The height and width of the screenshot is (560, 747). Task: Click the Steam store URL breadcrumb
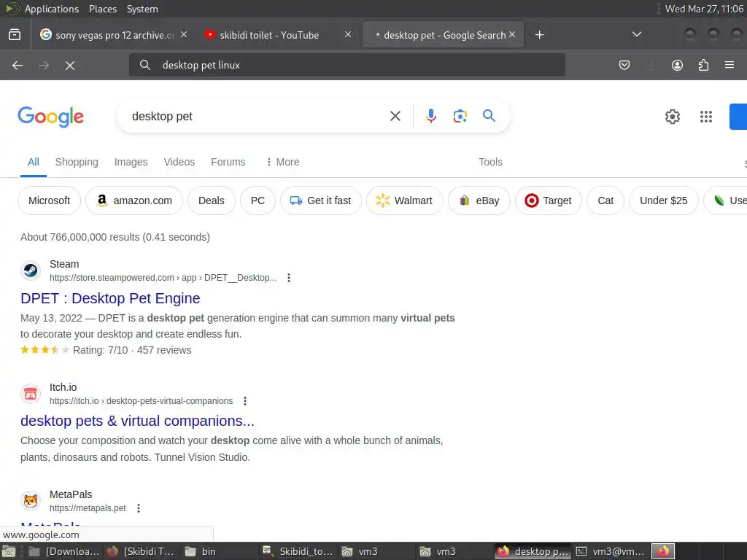tap(163, 278)
